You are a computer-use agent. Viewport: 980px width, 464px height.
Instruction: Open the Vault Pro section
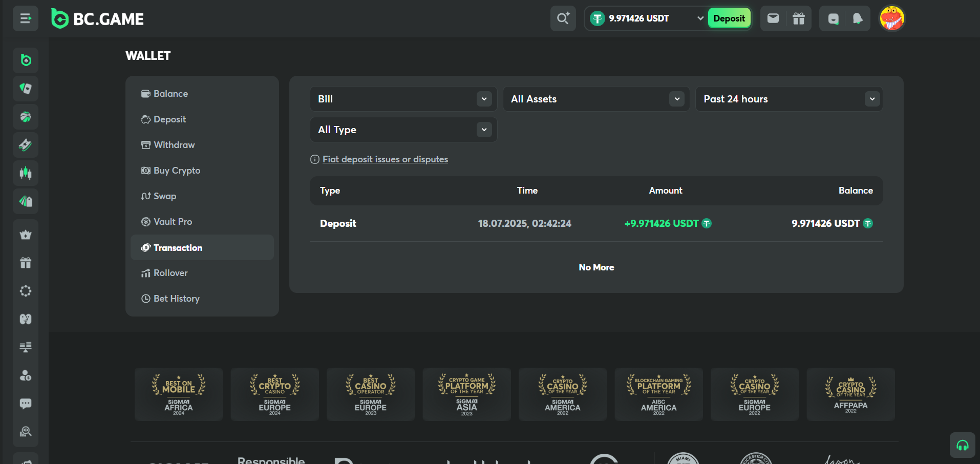tap(202, 222)
